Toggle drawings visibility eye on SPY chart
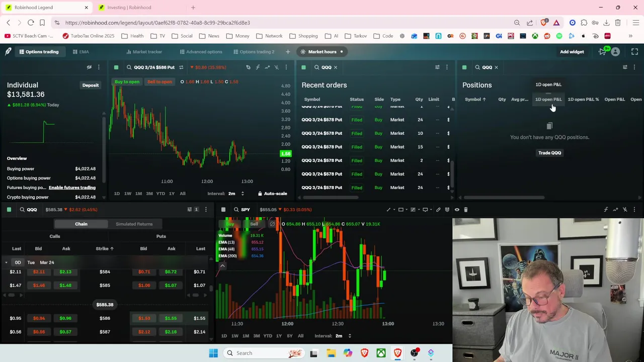Screen dimensions: 644x362 pos(457,210)
